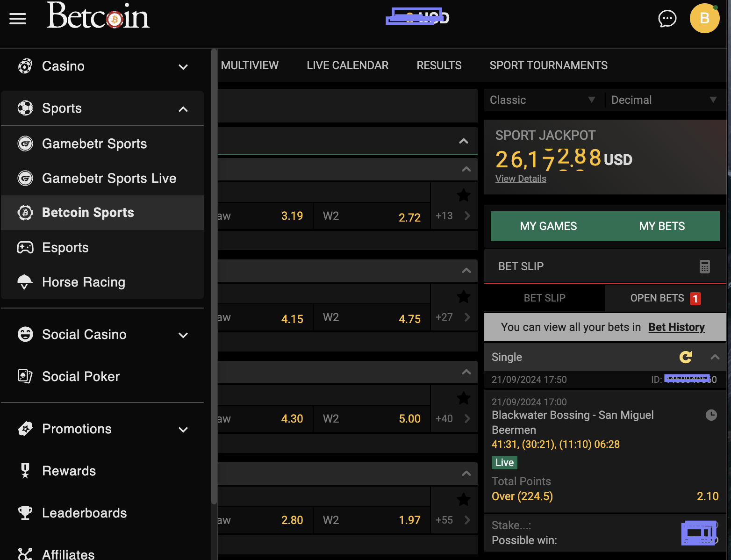Click the Rewards medal icon
Image resolution: width=731 pixels, height=560 pixels.
pos(25,471)
